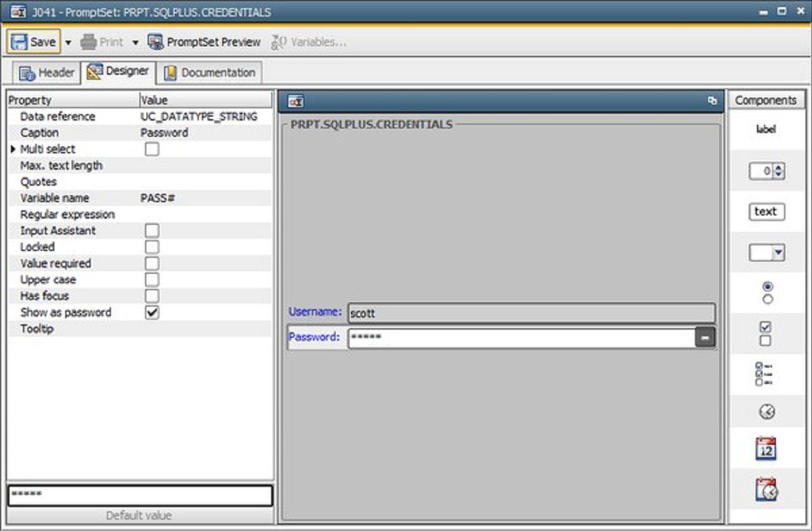Click the Variable name value PASS#
812x531 pixels.
coord(158,198)
